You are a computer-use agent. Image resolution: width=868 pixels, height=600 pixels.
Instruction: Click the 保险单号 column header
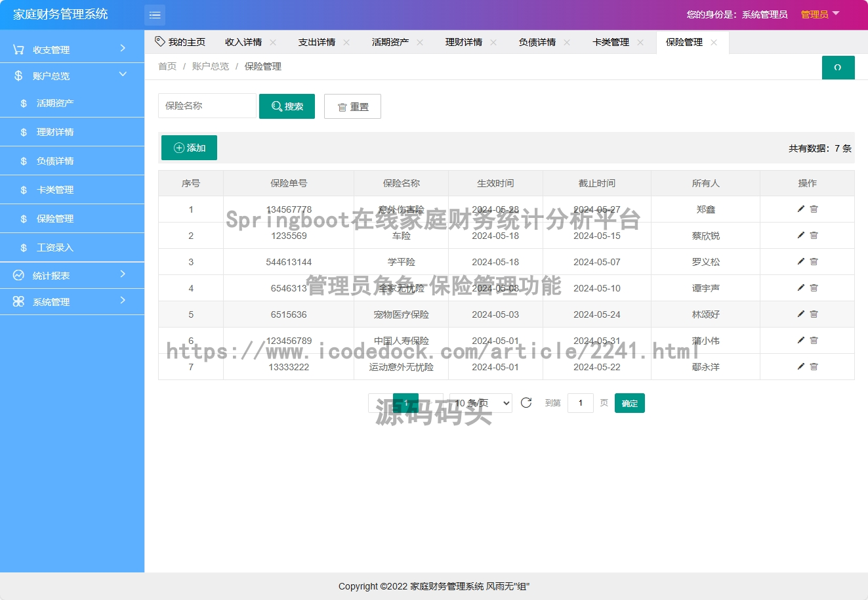tap(289, 183)
